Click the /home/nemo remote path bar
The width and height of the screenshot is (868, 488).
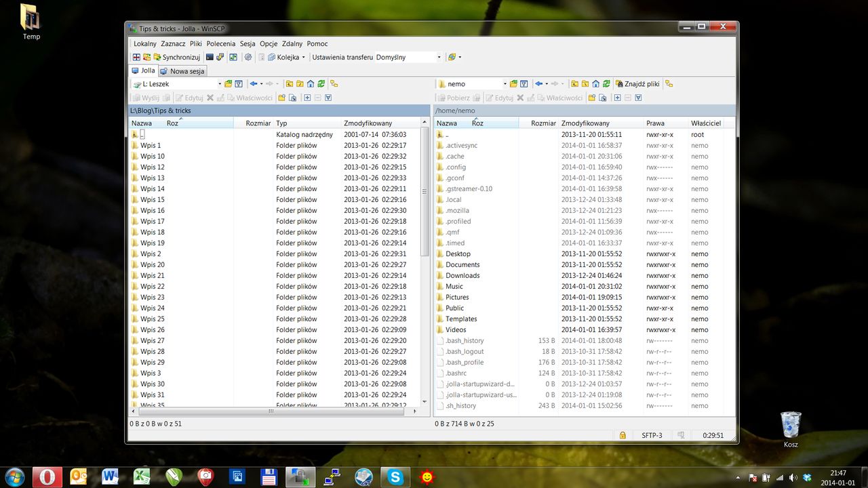[x=584, y=110]
